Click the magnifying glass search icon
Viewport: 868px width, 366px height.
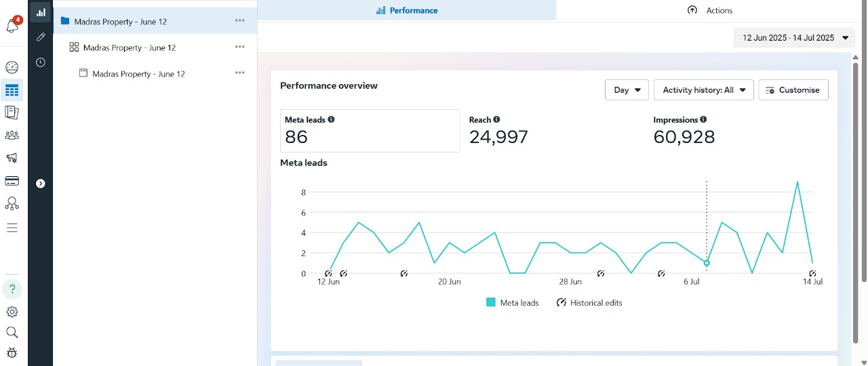[12, 332]
